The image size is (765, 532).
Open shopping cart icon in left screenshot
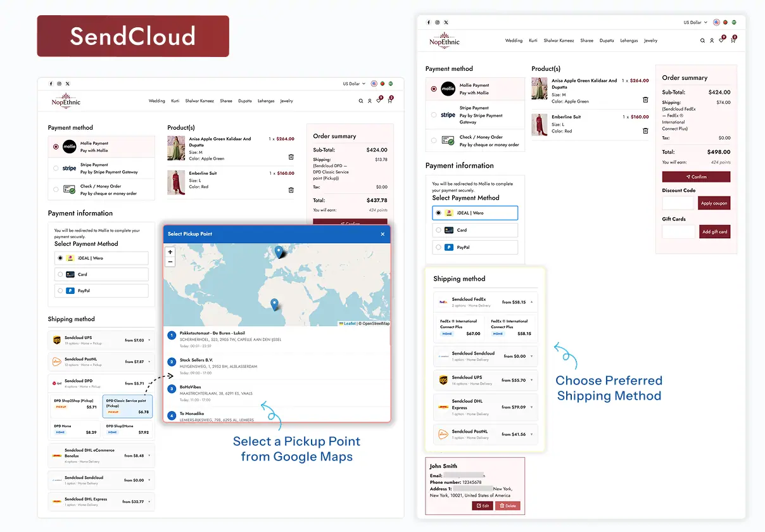[389, 101]
